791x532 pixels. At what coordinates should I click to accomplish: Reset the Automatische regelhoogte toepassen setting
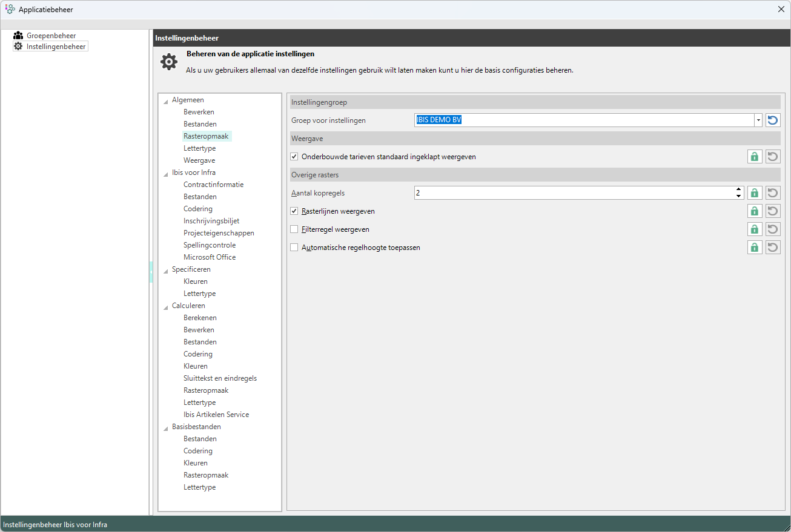[x=772, y=248]
